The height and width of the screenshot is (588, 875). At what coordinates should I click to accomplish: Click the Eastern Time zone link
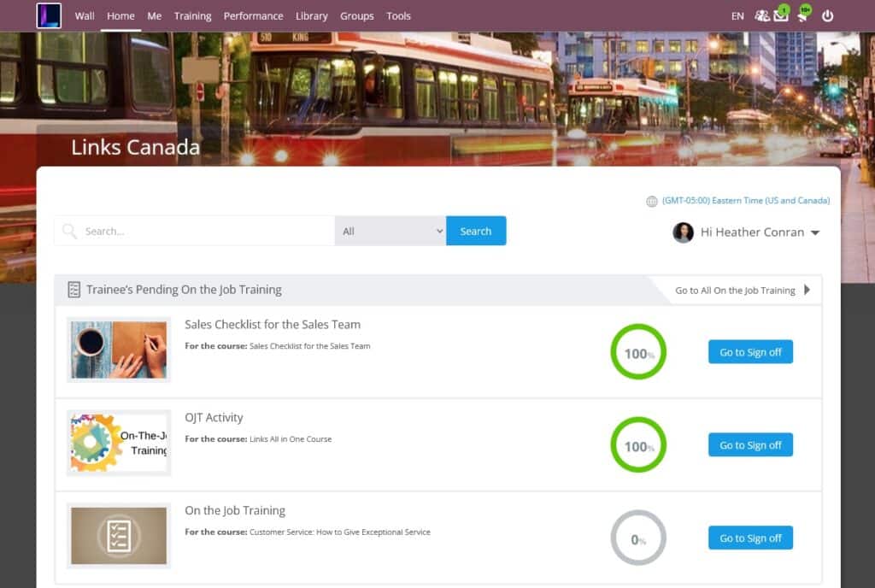745,201
